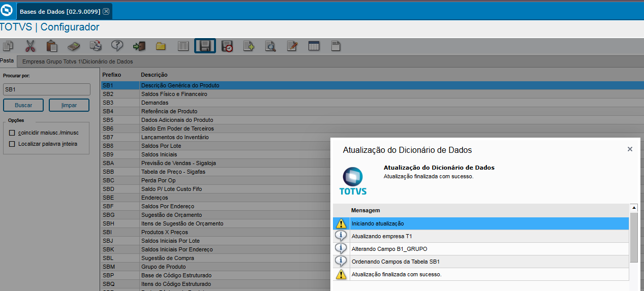Select the SB8 Saldos Por Lote row

(x=216, y=146)
